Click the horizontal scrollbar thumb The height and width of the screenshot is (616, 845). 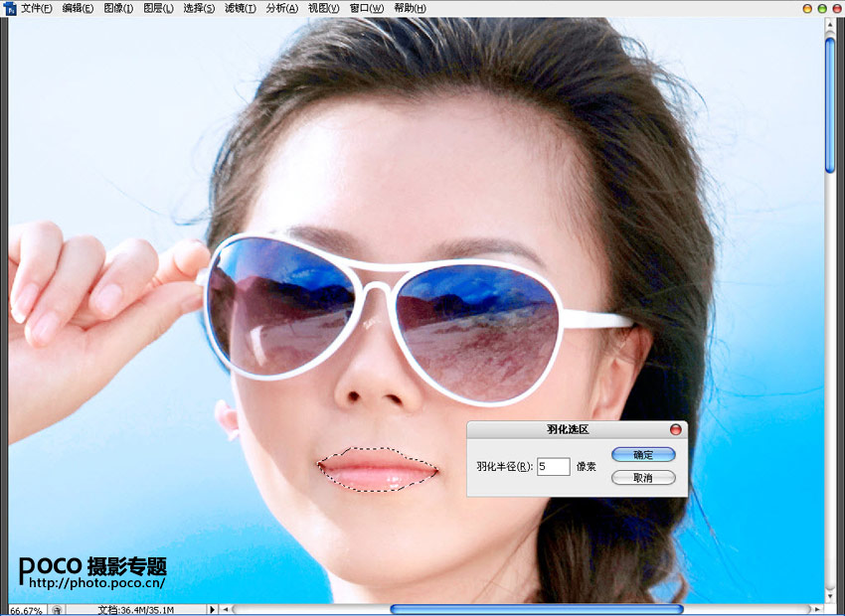(537, 609)
